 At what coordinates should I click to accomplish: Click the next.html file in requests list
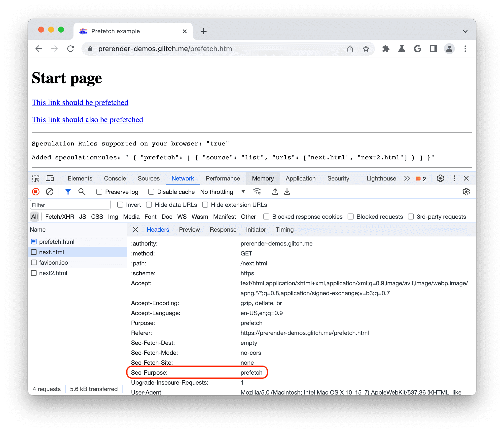point(51,252)
